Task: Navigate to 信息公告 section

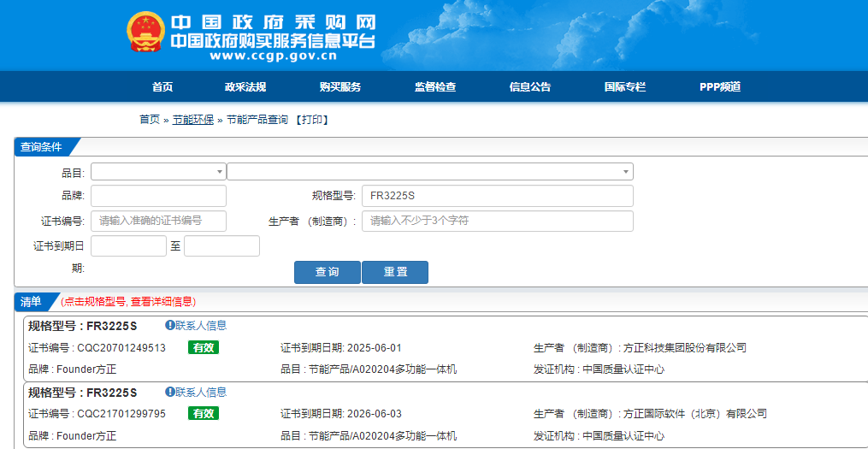Action: click(x=530, y=87)
